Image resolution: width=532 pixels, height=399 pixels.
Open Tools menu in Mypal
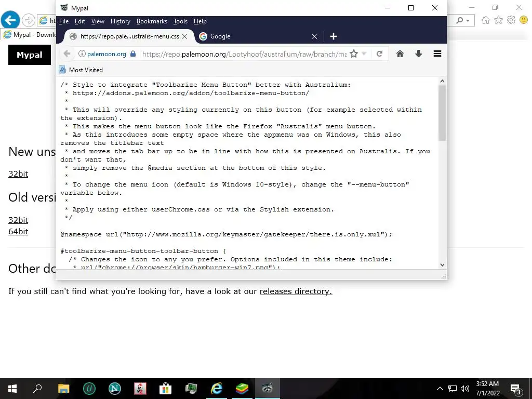[180, 21]
